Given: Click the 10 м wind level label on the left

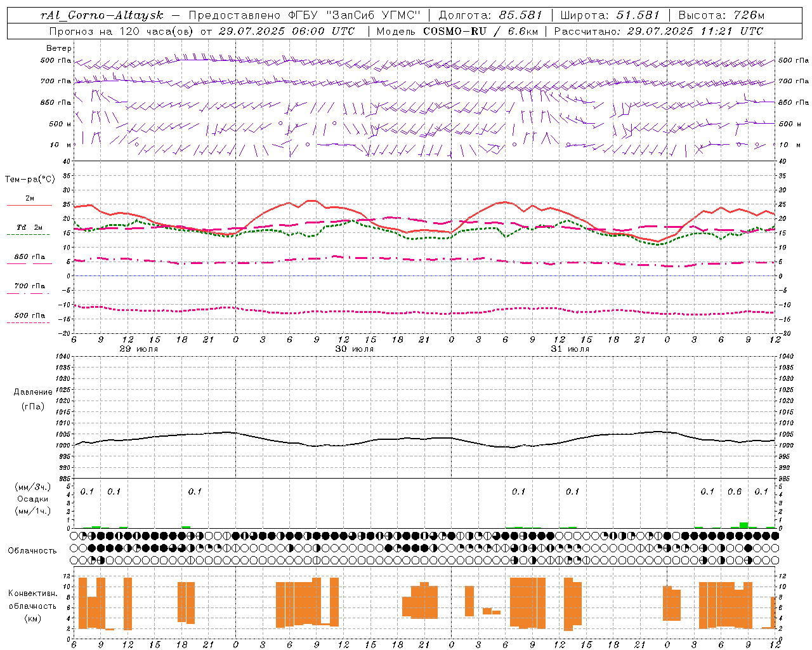Looking at the screenshot, I should pos(61,145).
